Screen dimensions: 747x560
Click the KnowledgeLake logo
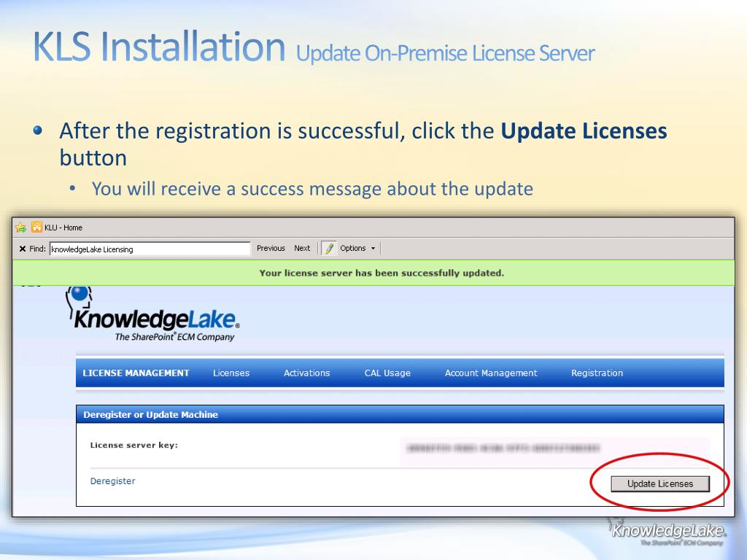pyautogui.click(x=152, y=314)
